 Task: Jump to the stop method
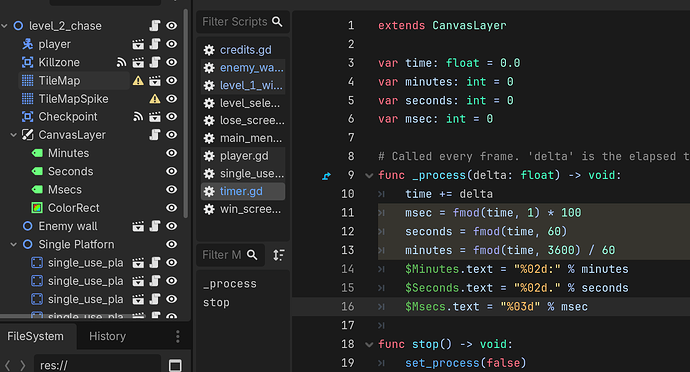click(x=216, y=303)
